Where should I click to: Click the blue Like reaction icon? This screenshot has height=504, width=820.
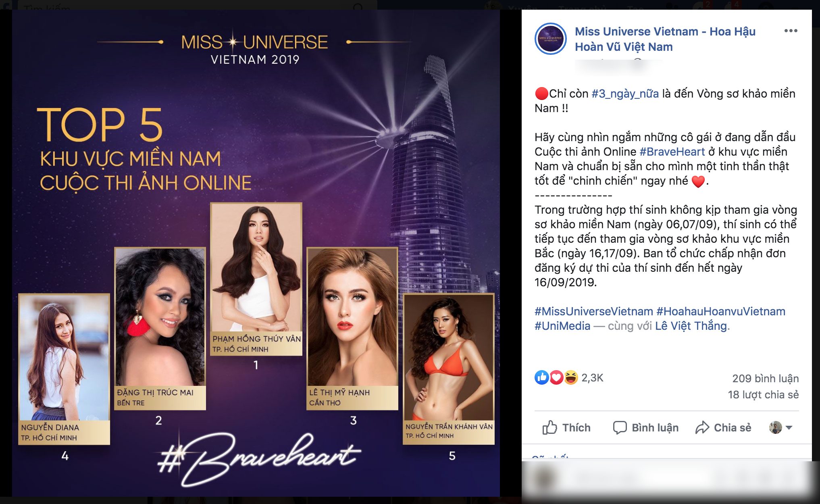(x=541, y=378)
